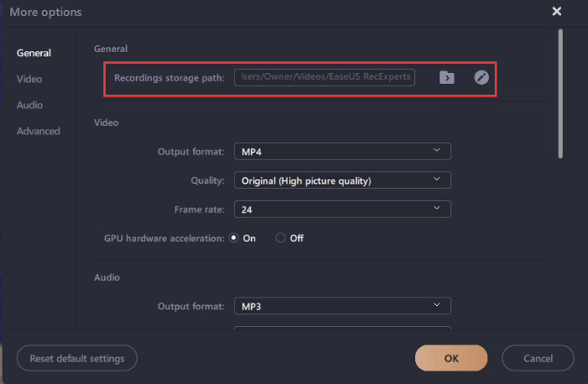Viewport: 588px width, 384px height.
Task: Click the Recordings storage path field
Action: click(324, 77)
